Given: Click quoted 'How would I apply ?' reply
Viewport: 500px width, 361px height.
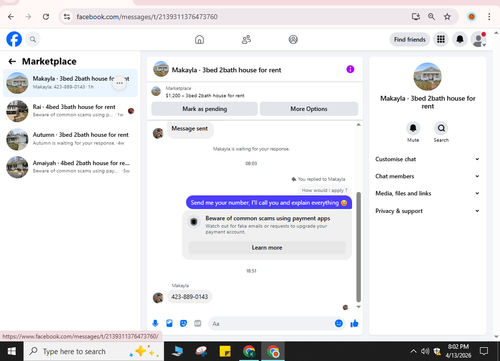Looking at the screenshot, I should 324,190.
